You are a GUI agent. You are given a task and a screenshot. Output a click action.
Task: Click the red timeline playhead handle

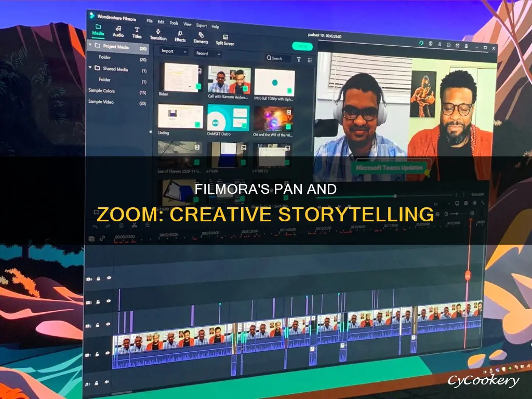pos(468,275)
